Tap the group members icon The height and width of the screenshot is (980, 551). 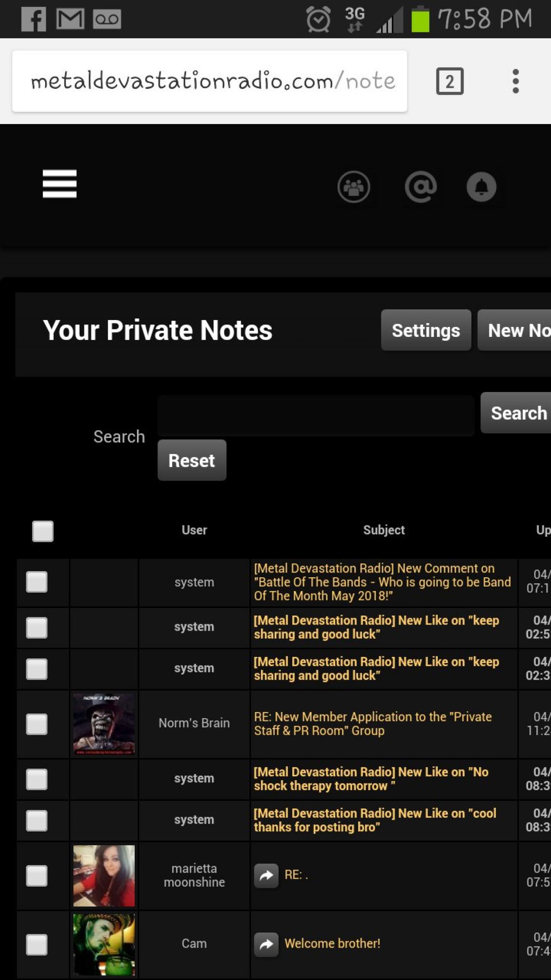[x=353, y=187]
